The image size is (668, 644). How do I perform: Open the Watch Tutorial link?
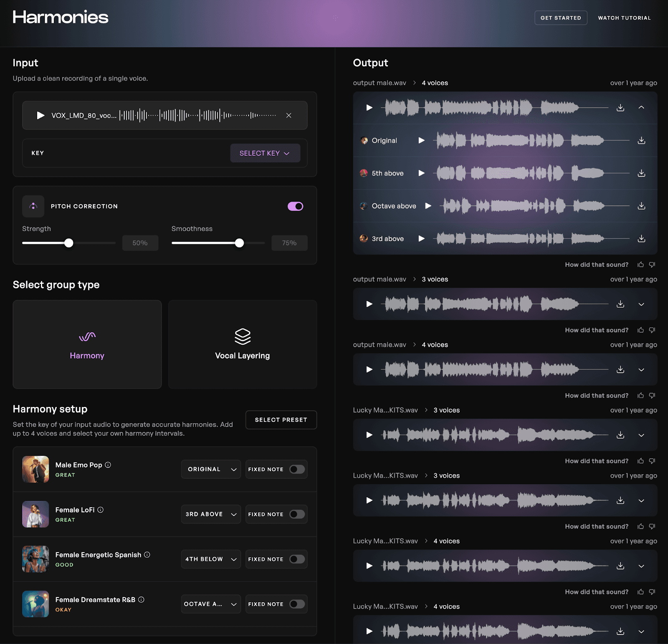[x=624, y=18]
